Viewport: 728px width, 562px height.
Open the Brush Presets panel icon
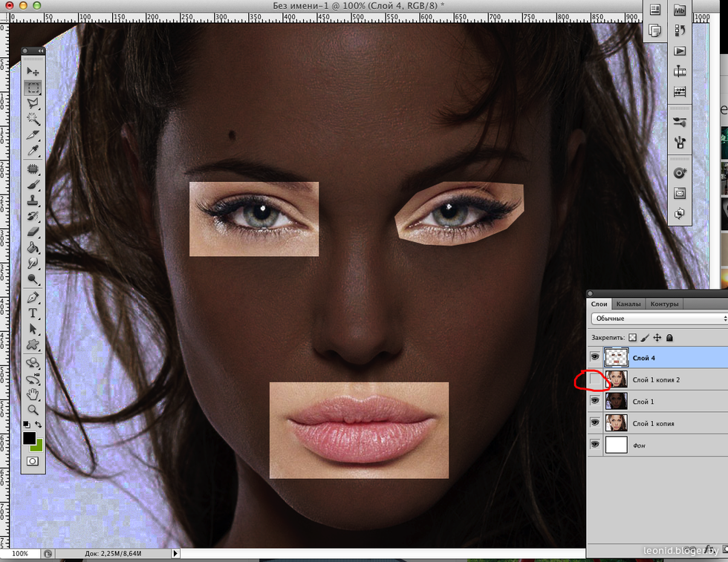pos(679,142)
